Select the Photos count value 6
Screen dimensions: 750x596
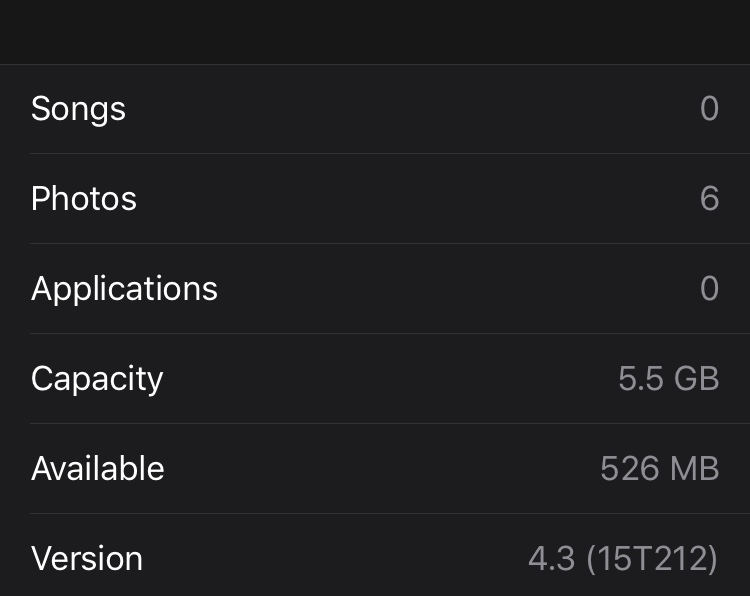pos(709,198)
